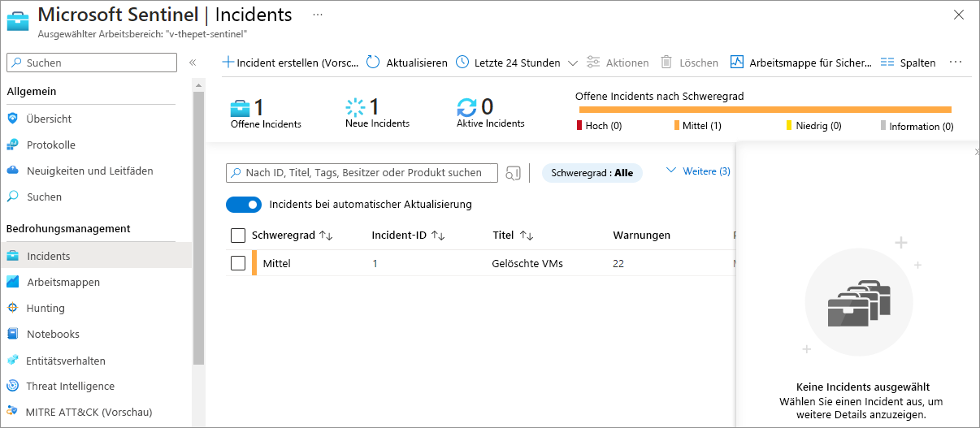
Task: Expand the chevron beside Letzte 24 Stunden
Action: tap(572, 63)
